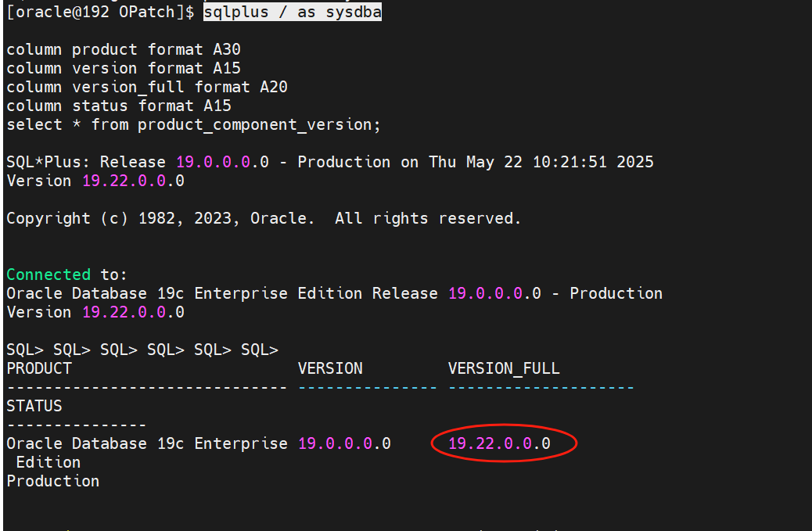Click the circled '19.22.0.0.0' VERSION_FULL value
The width and height of the screenshot is (812, 531).
(499, 443)
